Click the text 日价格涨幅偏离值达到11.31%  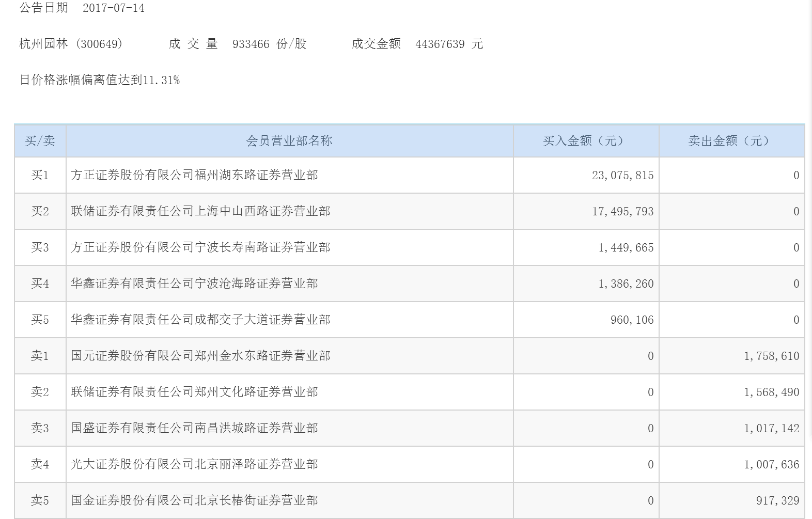[x=100, y=80]
